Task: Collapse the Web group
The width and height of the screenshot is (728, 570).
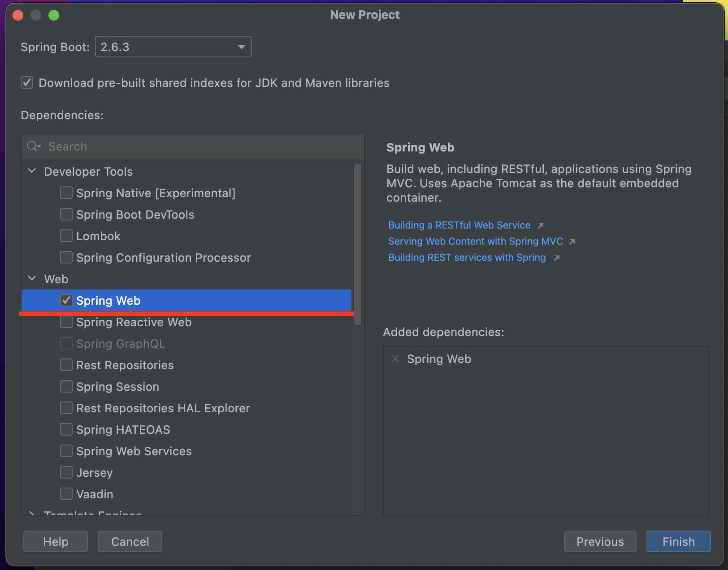Action: point(32,279)
